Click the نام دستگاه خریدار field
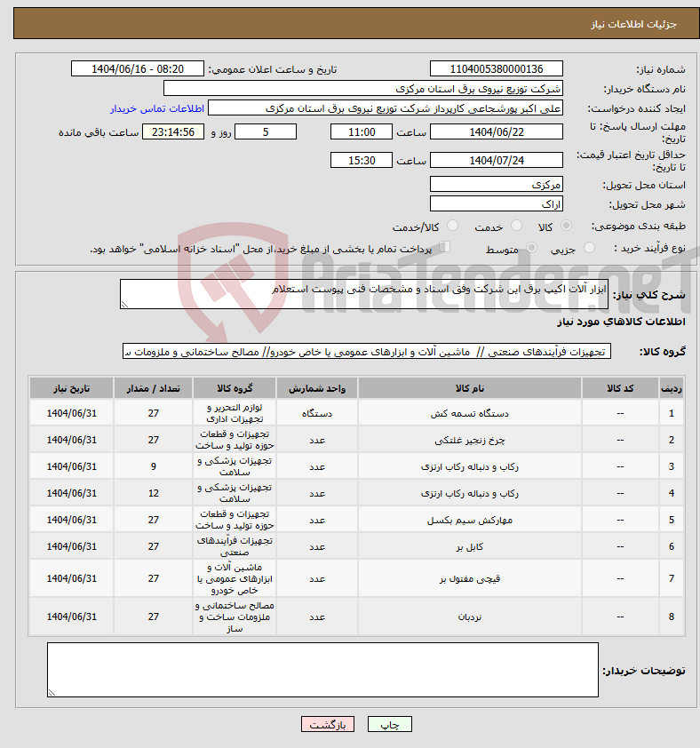Screen dimensions: 700x748 coord(363,89)
